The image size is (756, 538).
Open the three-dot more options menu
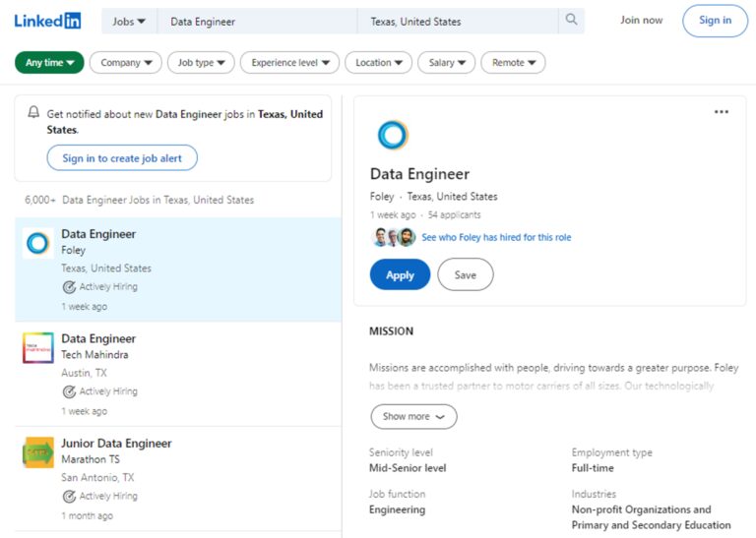tap(721, 112)
